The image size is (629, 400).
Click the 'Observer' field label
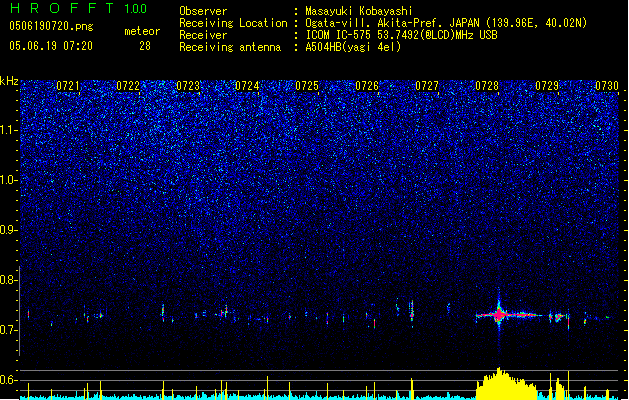coord(203,11)
